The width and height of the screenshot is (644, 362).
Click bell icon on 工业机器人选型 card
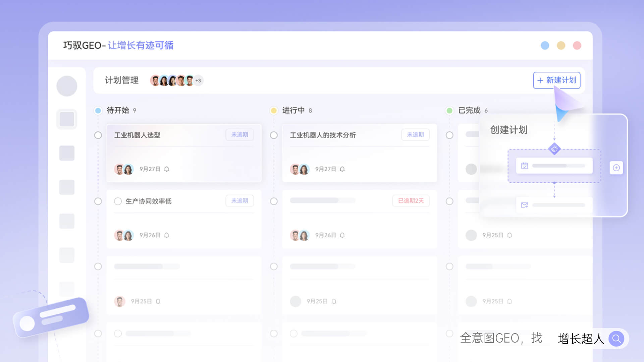[166, 169]
